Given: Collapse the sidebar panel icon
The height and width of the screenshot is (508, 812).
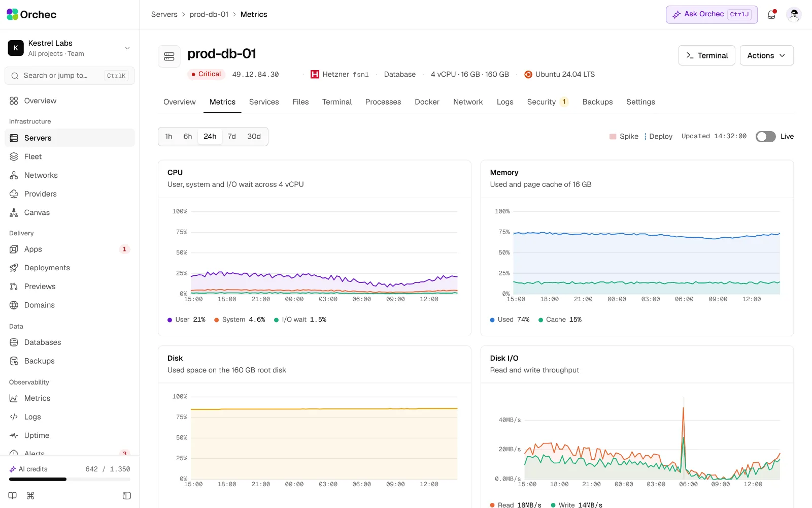Looking at the screenshot, I should (x=127, y=496).
